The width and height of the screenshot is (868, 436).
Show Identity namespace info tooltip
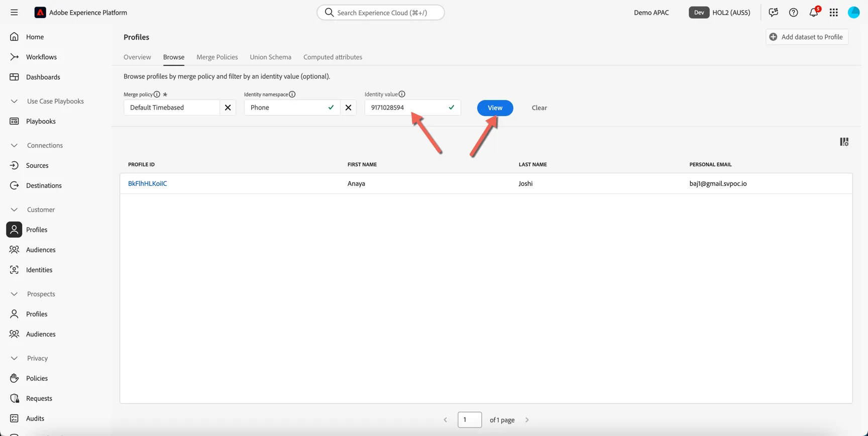[292, 94]
